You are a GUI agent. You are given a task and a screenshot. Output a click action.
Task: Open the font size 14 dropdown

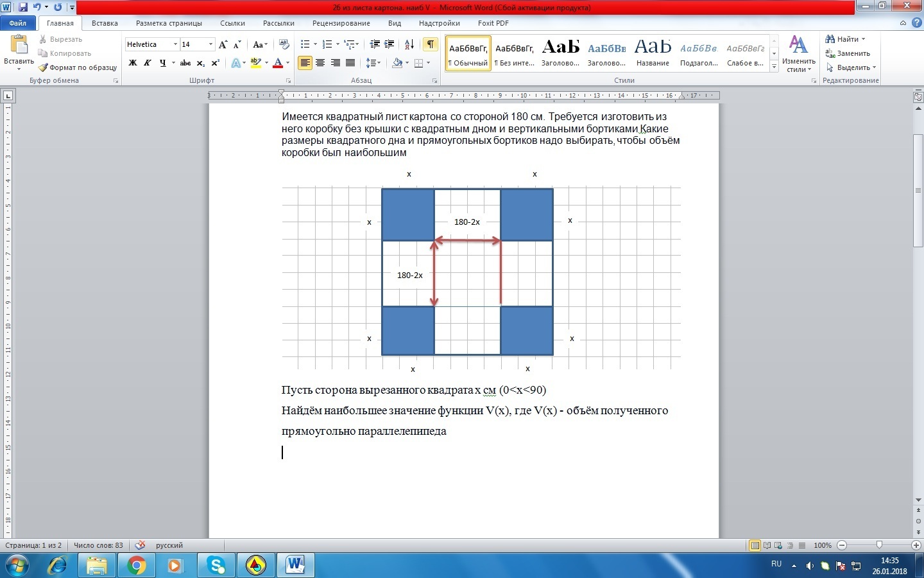(x=210, y=44)
